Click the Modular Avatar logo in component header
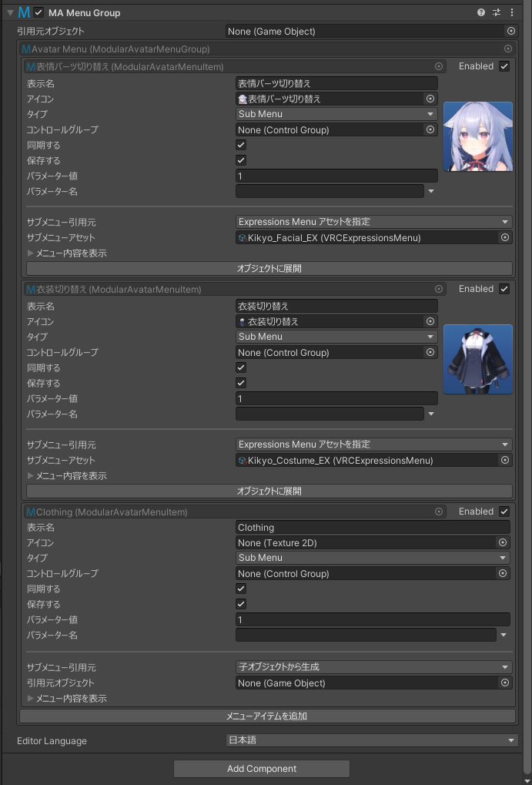Viewport: 532px width, 785px height. click(24, 12)
